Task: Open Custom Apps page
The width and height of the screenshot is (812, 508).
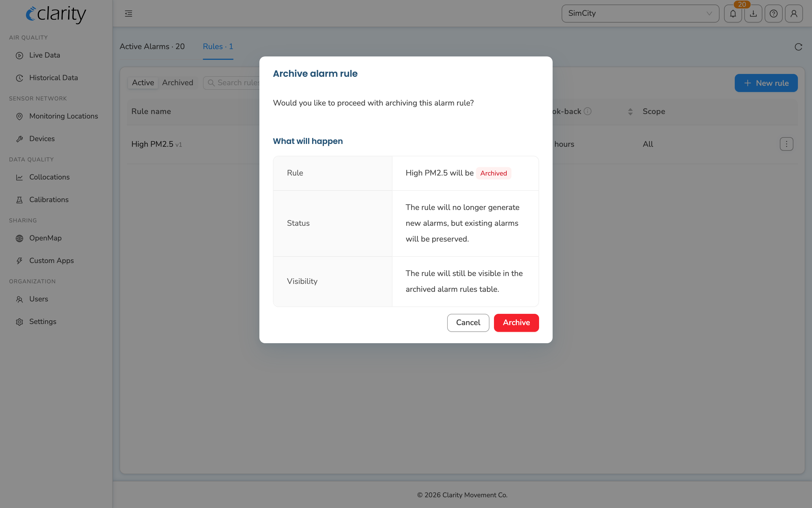Action: click(x=51, y=260)
